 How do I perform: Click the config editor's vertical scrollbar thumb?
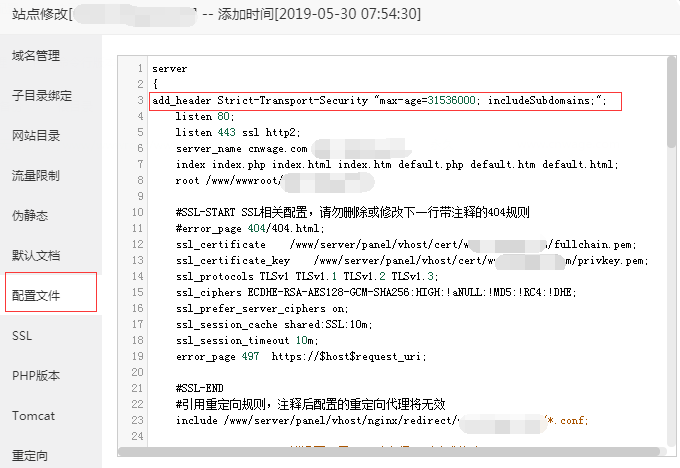point(669,100)
